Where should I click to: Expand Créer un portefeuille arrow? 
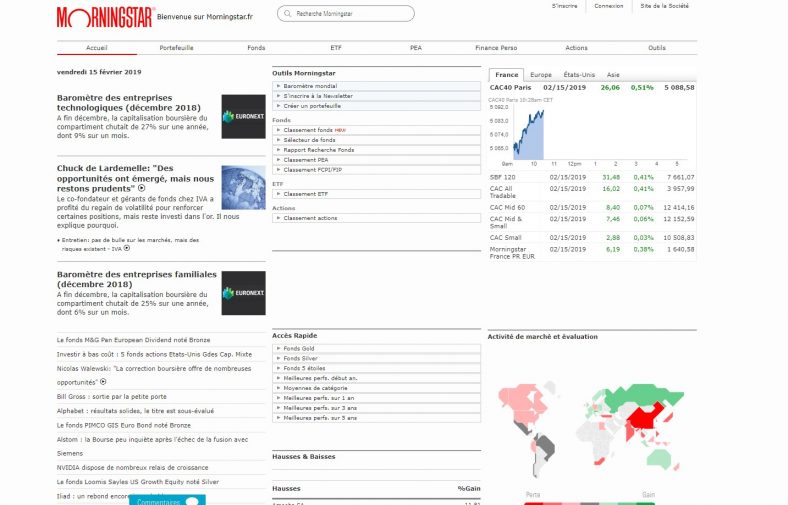point(278,106)
